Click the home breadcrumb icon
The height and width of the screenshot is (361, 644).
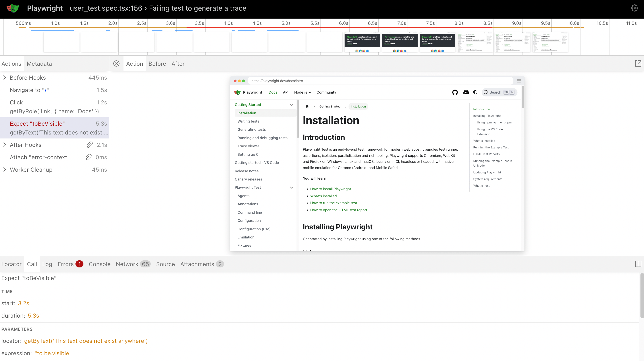[x=307, y=106]
